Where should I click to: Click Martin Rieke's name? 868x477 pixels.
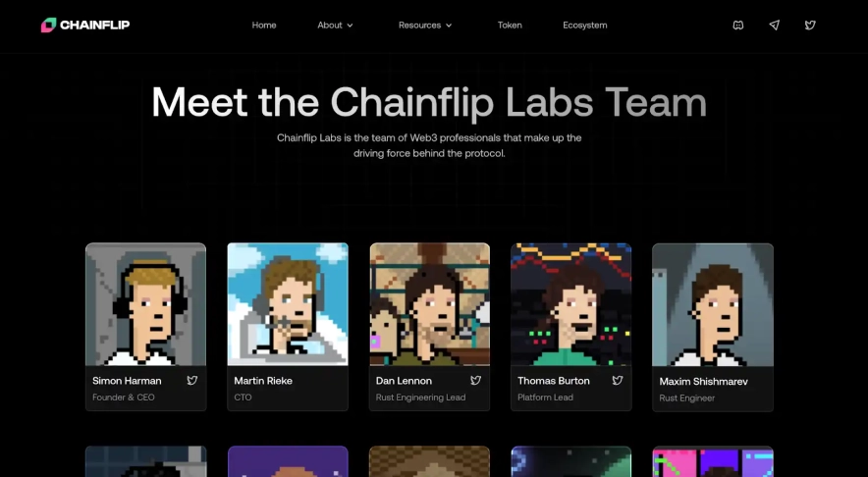click(263, 381)
